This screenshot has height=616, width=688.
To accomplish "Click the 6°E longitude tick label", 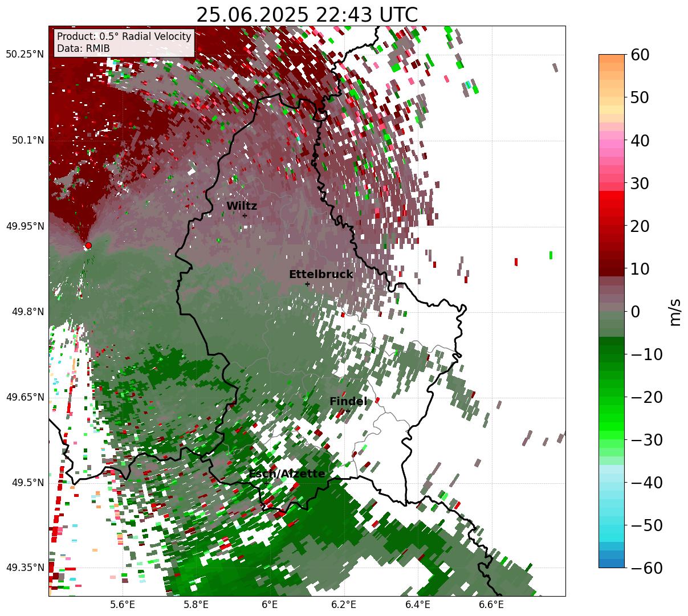I will (270, 605).
